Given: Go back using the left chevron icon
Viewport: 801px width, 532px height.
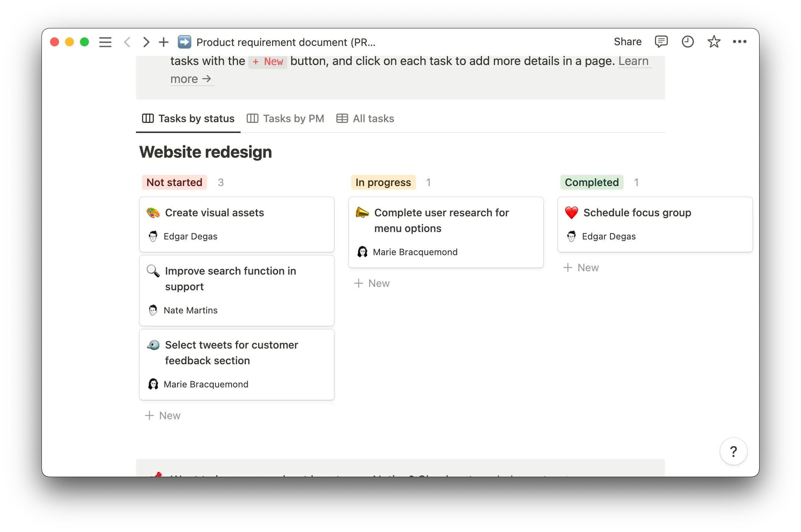Looking at the screenshot, I should 127,42.
